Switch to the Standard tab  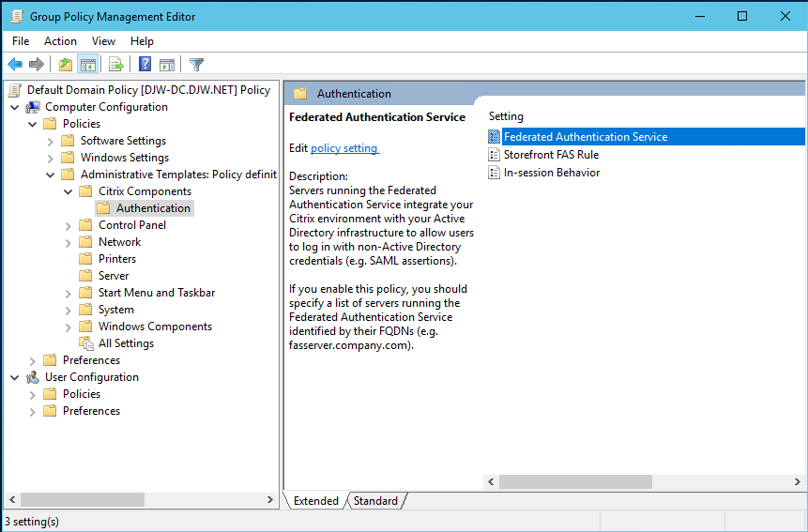375,501
